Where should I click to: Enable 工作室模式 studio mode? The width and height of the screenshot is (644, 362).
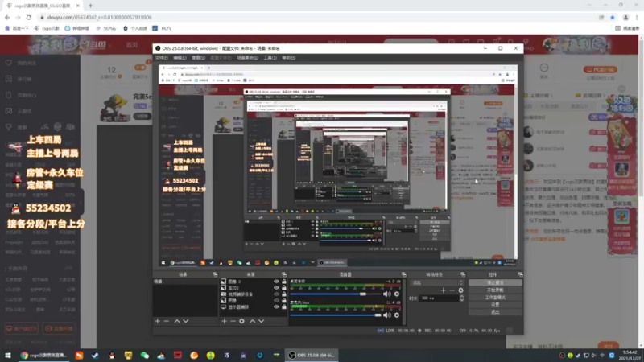click(x=495, y=298)
